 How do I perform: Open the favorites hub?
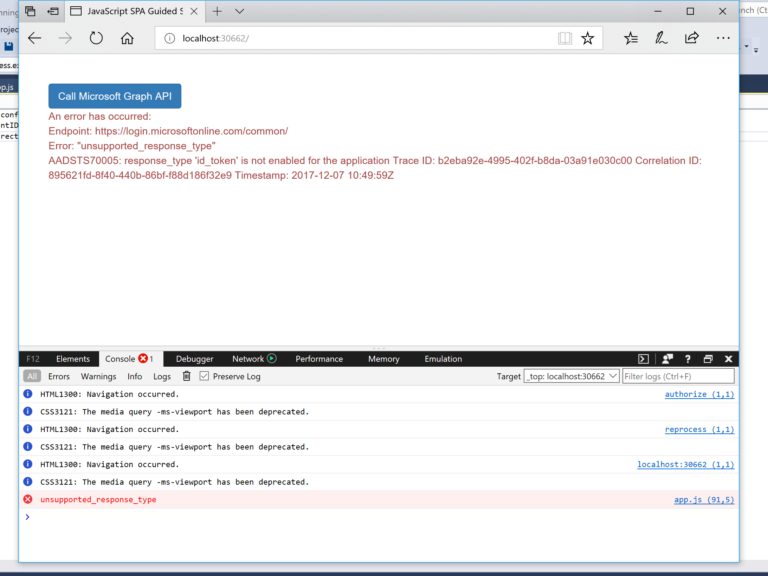point(631,38)
